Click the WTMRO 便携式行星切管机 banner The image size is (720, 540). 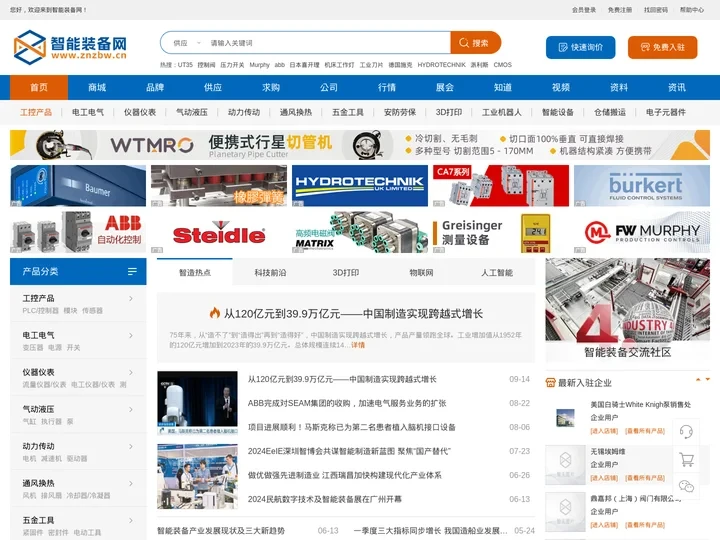pos(360,145)
